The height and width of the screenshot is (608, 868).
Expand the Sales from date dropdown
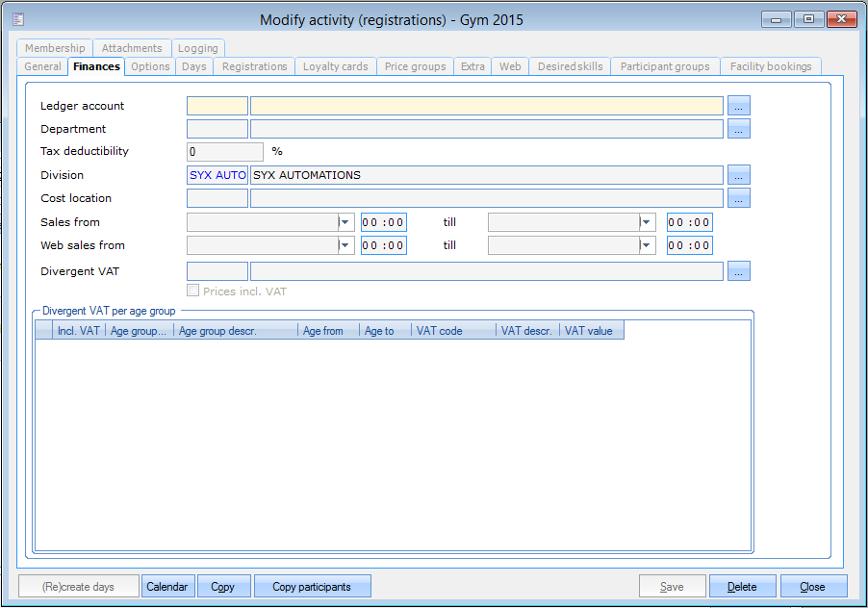point(346,222)
